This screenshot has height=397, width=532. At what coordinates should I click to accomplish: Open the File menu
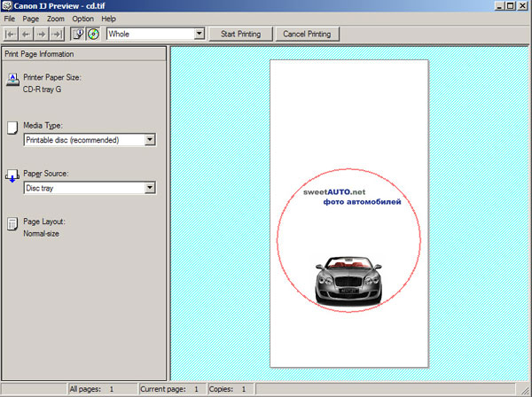[10, 19]
